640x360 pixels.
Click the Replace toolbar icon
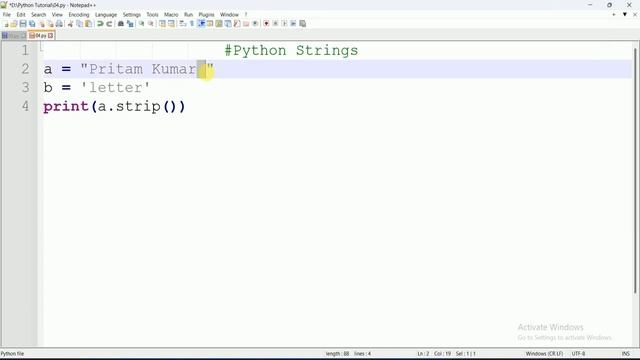tap(130, 24)
